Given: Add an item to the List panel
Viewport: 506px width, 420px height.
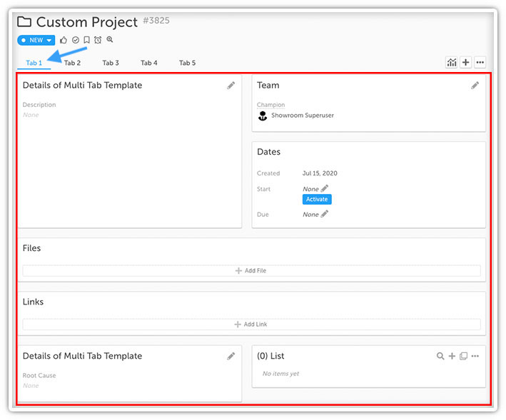Looking at the screenshot, I should pos(452,357).
